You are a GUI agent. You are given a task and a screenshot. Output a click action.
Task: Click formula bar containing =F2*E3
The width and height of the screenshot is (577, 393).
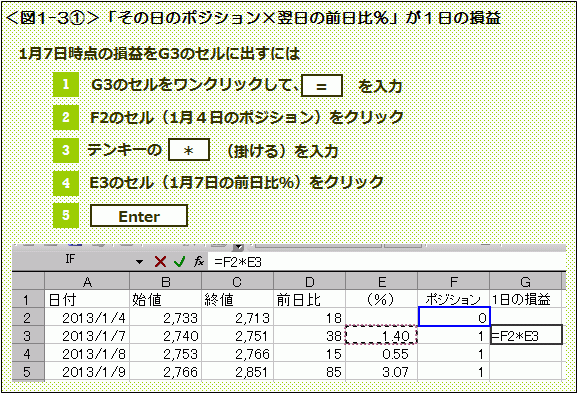386,262
